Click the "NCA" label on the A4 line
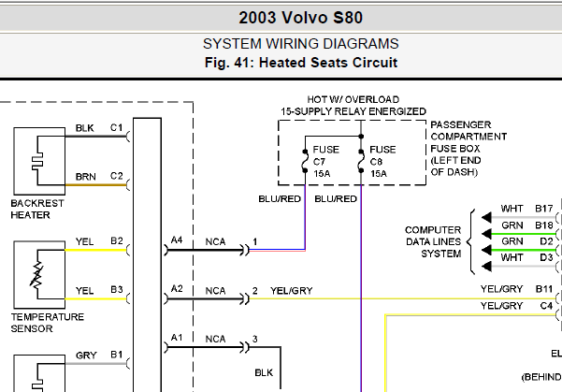The image size is (562, 392). pyautogui.click(x=215, y=242)
